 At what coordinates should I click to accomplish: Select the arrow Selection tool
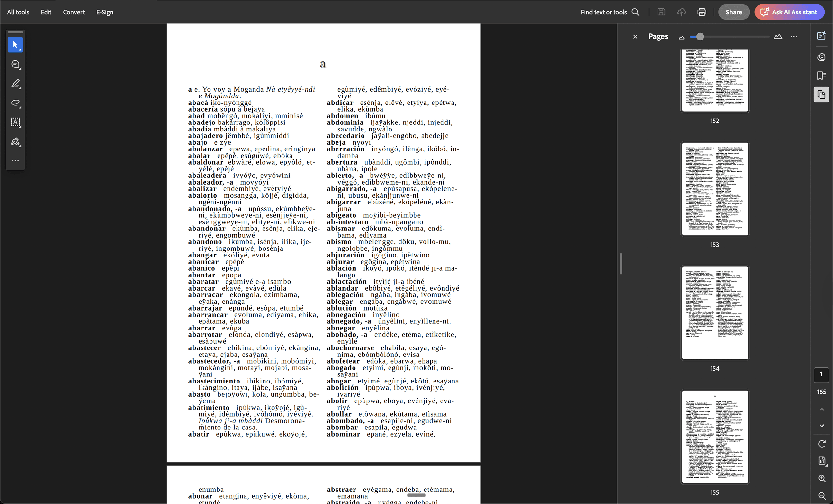click(15, 45)
